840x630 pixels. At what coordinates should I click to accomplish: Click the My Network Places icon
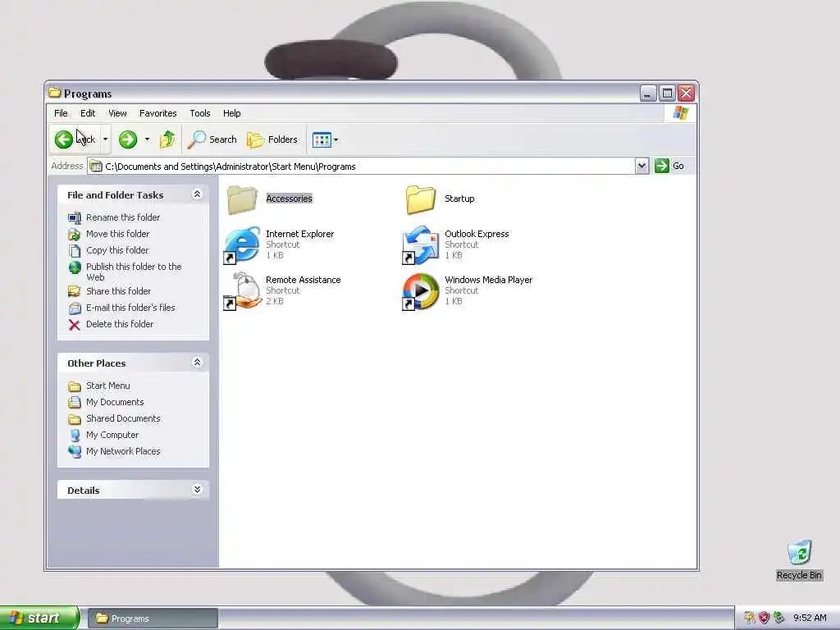pyautogui.click(x=75, y=452)
